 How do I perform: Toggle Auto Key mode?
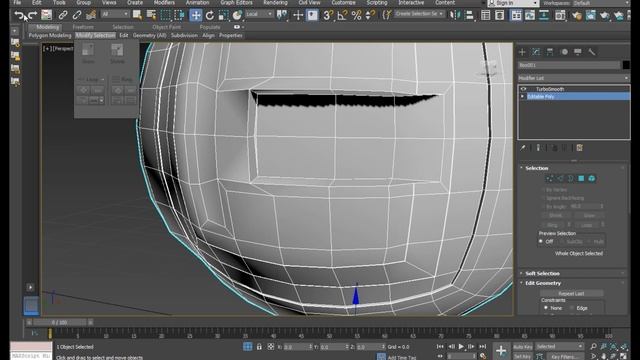click(x=522, y=347)
